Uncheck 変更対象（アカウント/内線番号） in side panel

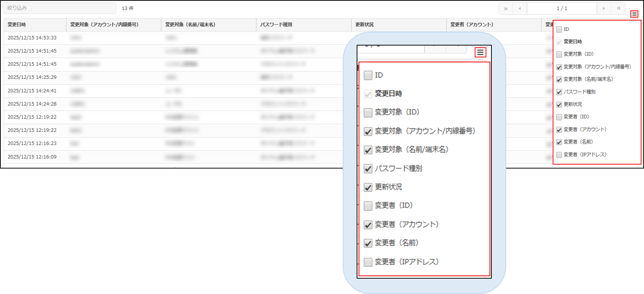559,67
